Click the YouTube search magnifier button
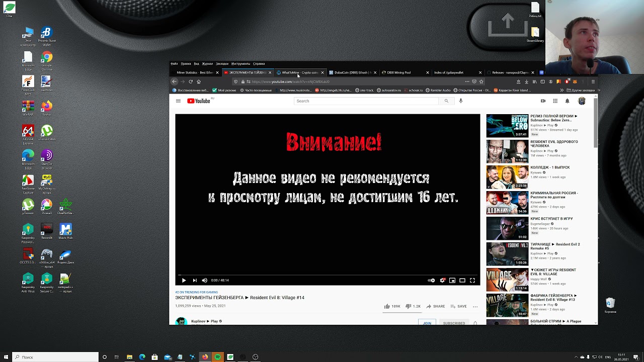The height and width of the screenshot is (362, 644). coord(446,101)
